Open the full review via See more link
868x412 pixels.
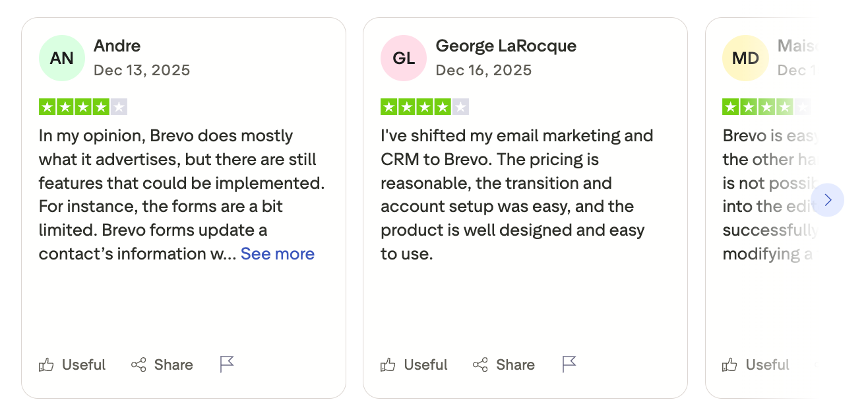point(277,254)
